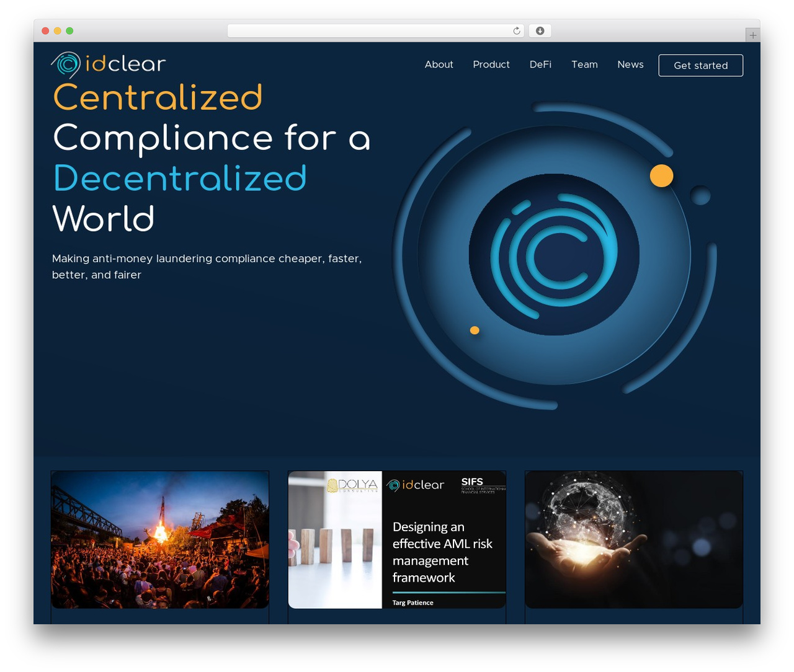794x672 pixels.
Task: Minimize the window with yellow button
Action: pyautogui.click(x=58, y=31)
